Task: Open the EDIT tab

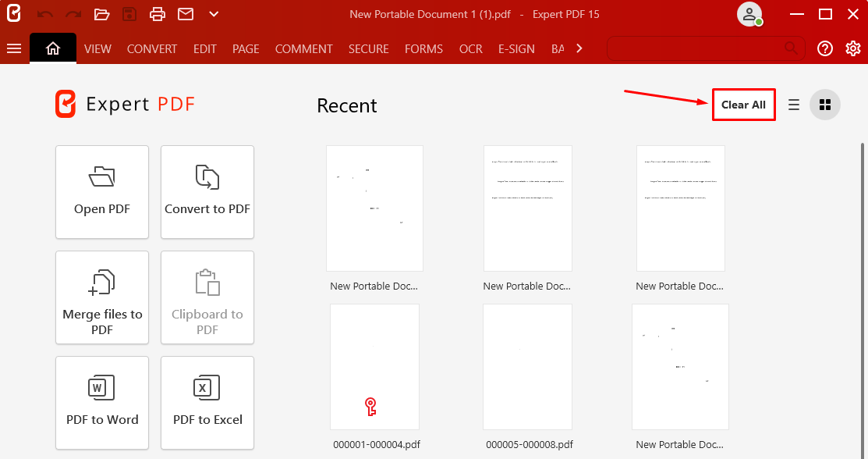Action: [x=205, y=48]
